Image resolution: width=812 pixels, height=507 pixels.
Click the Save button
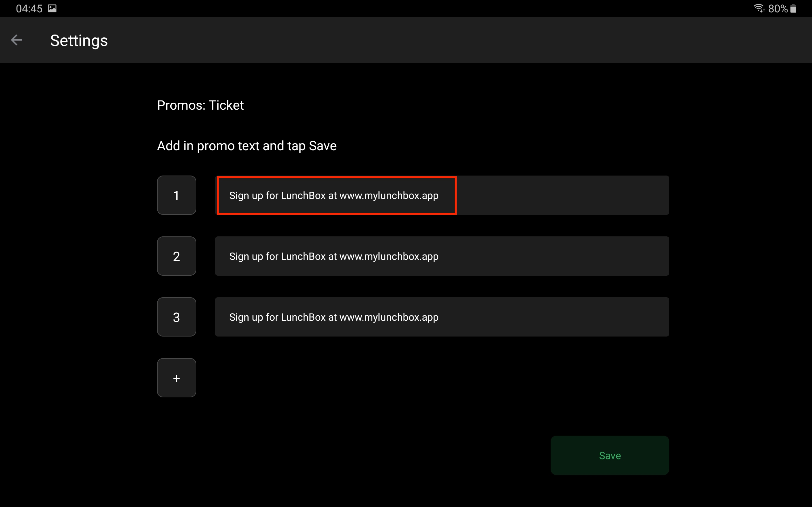610,455
